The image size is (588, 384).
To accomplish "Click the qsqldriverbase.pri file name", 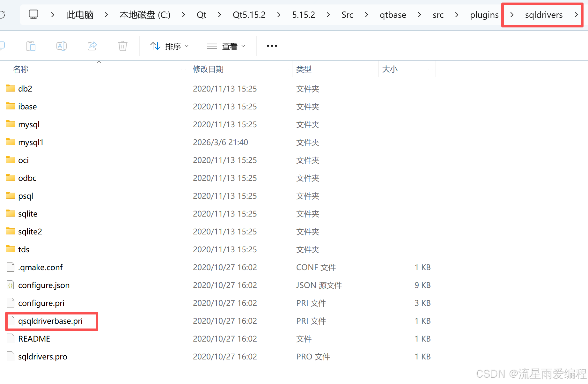I will click(50, 321).
